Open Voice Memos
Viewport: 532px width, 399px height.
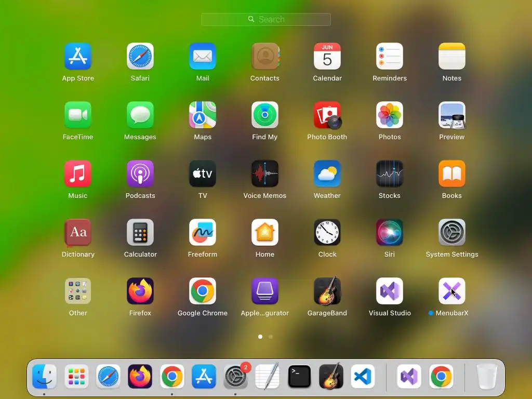(x=265, y=174)
